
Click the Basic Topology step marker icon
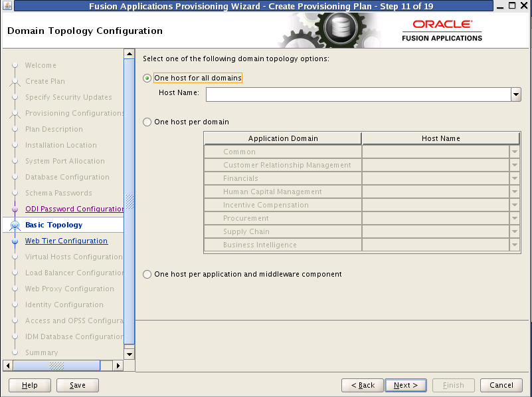click(x=15, y=225)
